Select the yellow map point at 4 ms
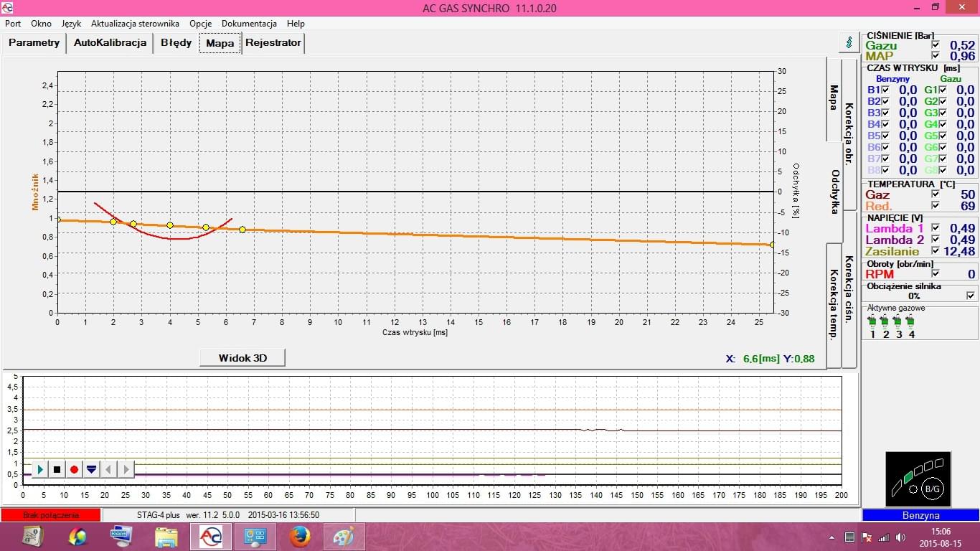This screenshot has width=980, height=551. pos(170,225)
